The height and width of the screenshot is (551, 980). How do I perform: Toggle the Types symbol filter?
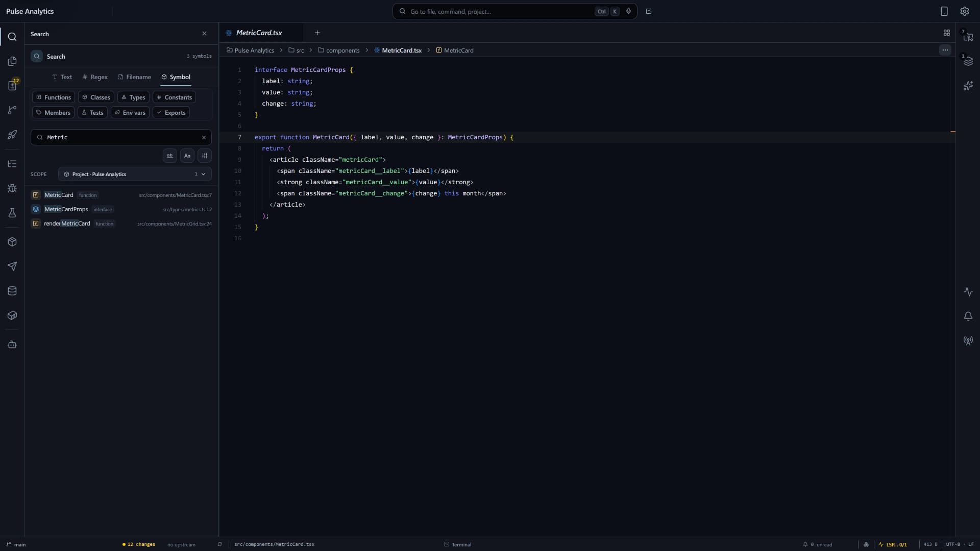[x=133, y=97]
